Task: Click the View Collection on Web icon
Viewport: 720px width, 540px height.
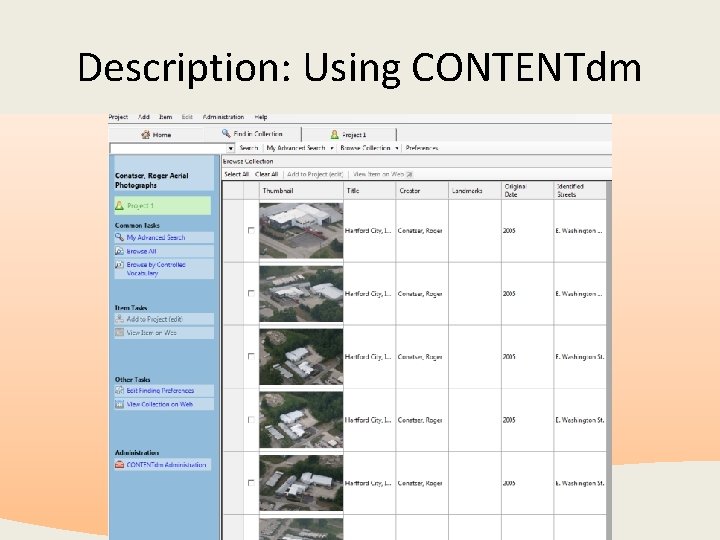Action: (x=119, y=405)
